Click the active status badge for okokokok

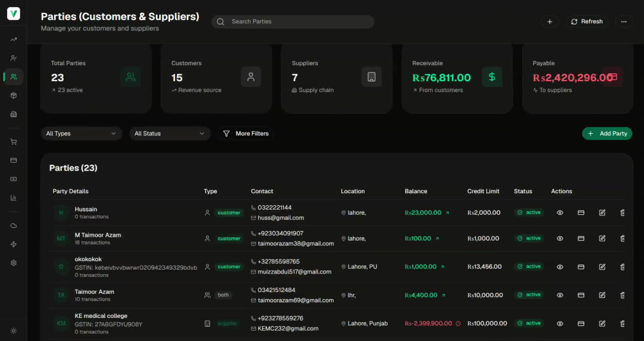tap(529, 267)
